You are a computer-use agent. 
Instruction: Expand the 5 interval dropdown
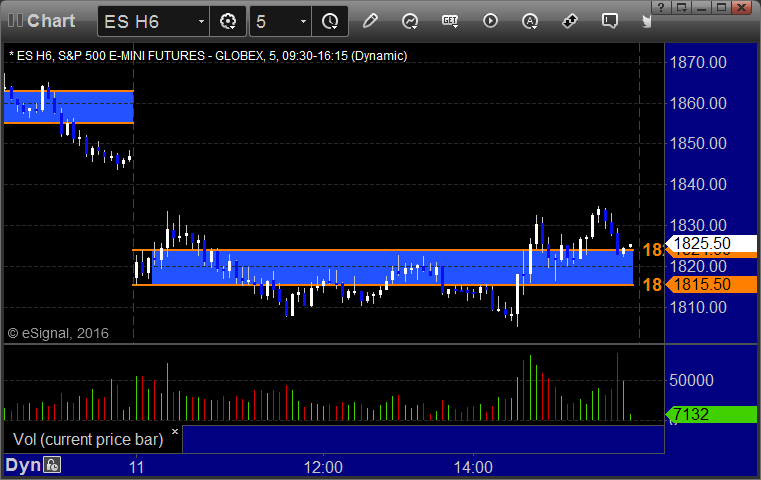click(x=303, y=21)
